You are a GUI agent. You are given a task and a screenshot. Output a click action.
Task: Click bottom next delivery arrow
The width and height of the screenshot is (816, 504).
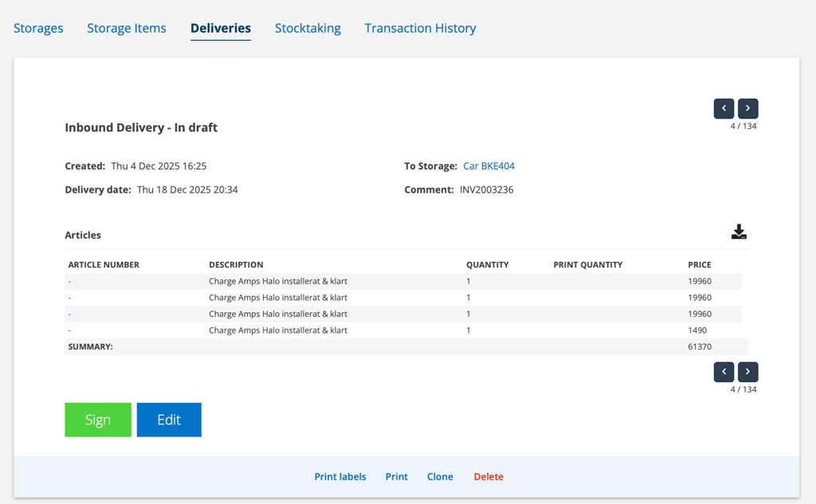coord(747,372)
